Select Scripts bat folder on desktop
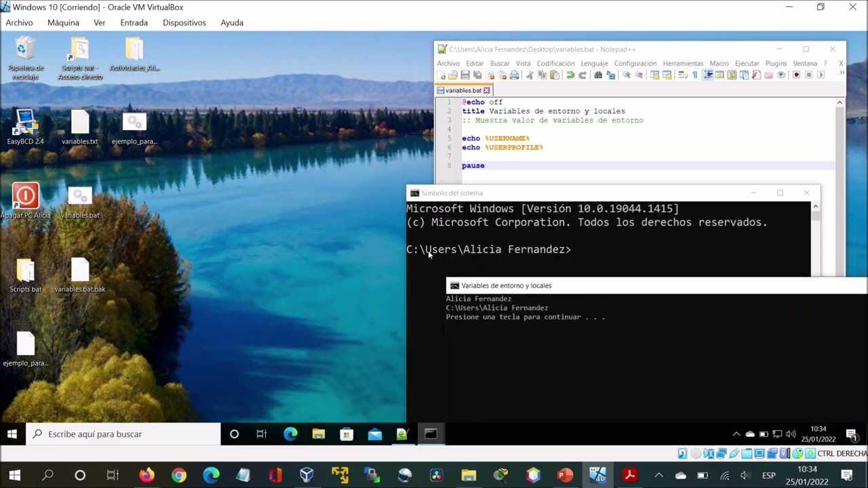Screen dimensions: 868x488 [x=26, y=274]
